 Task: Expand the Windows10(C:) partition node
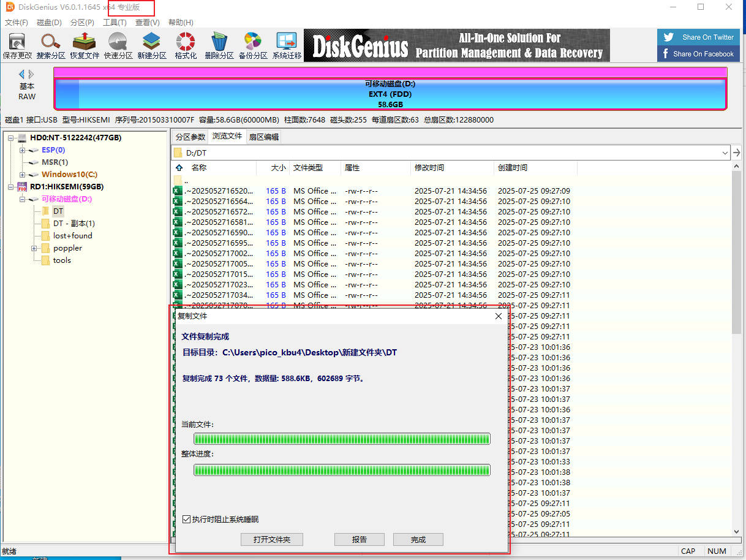(x=22, y=175)
